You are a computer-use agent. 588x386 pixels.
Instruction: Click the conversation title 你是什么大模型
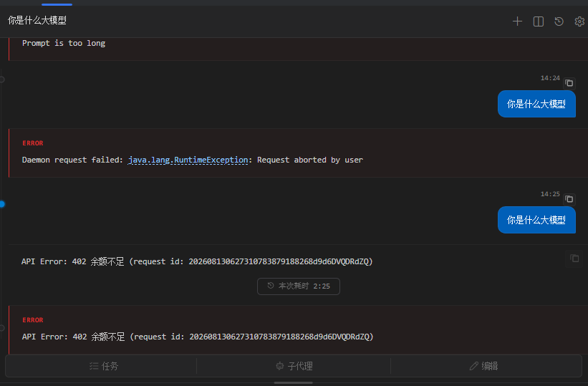37,21
